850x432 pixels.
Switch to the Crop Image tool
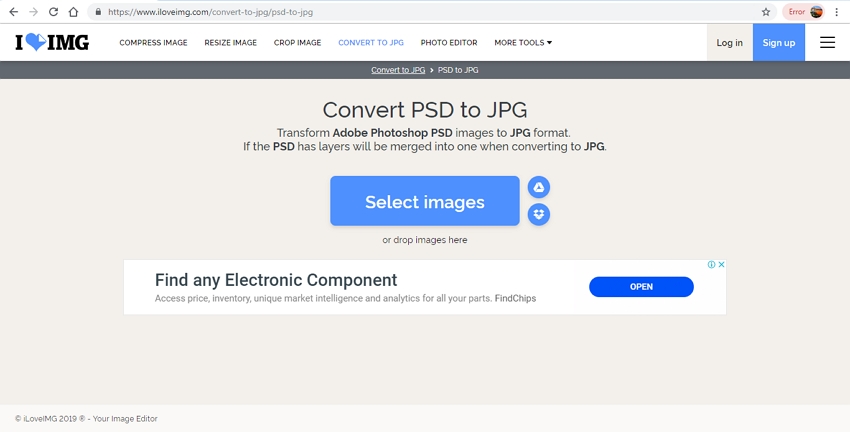click(297, 43)
